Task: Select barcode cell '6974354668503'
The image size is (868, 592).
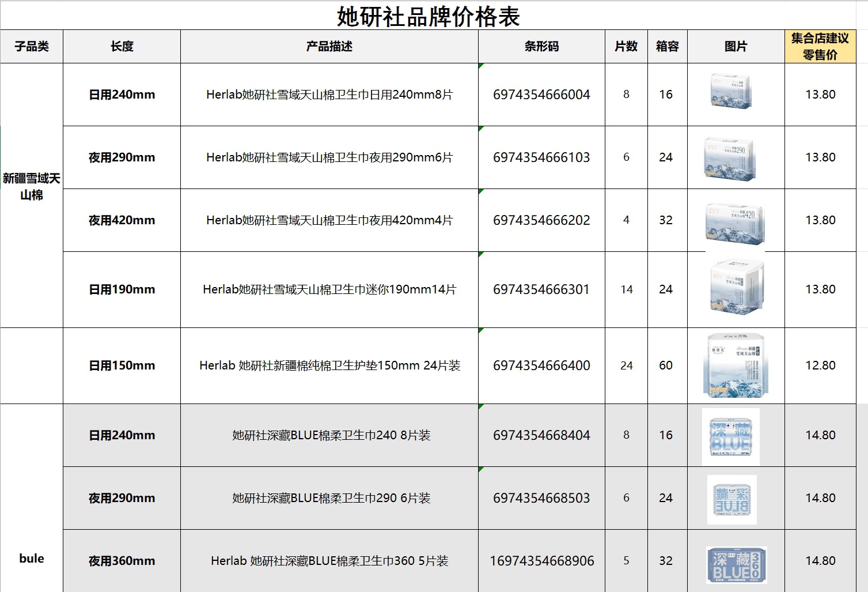Action: (541, 498)
